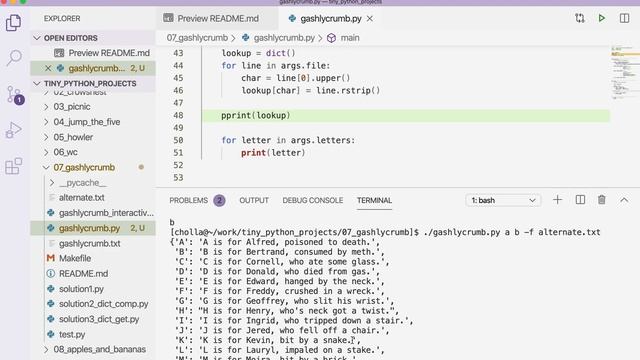Open the Explorer view in activity bar

[13, 22]
